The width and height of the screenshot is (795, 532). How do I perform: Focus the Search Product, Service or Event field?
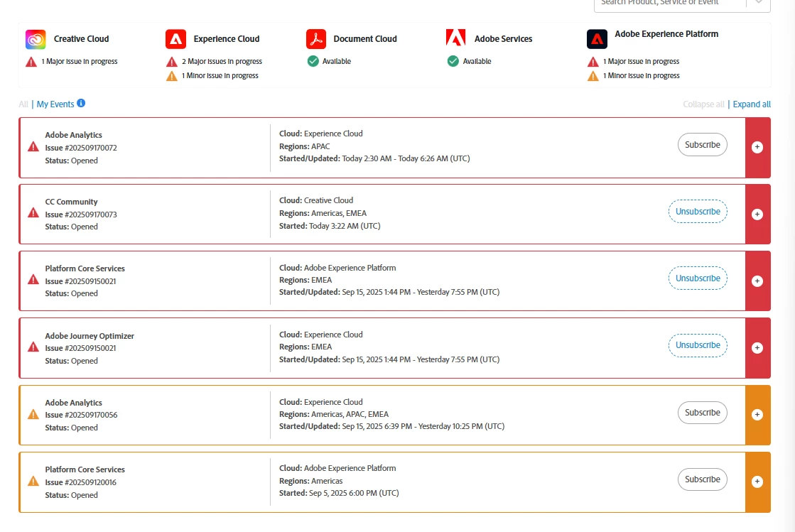[670, 3]
